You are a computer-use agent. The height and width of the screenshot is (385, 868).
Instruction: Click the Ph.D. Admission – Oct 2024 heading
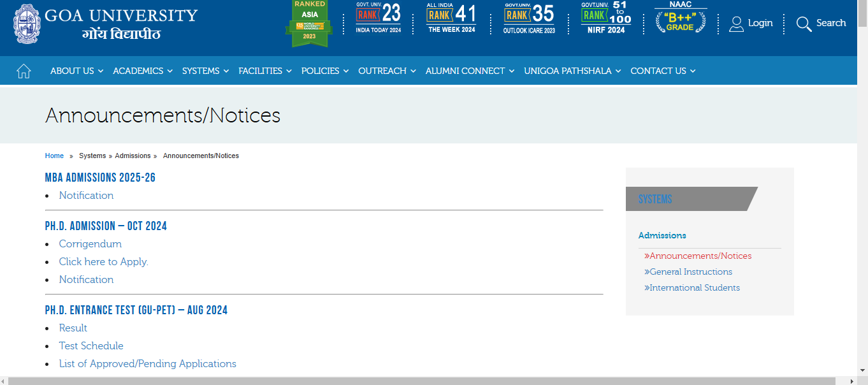point(106,226)
